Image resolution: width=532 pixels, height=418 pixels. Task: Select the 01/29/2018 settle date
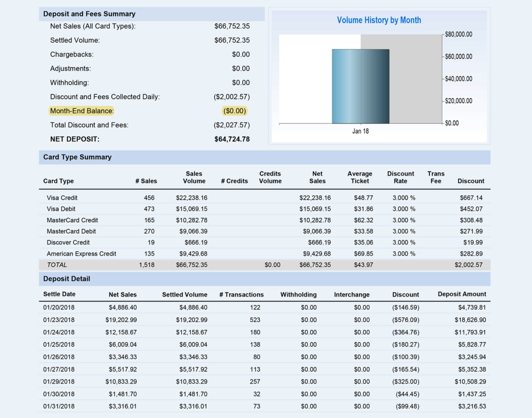tap(59, 382)
